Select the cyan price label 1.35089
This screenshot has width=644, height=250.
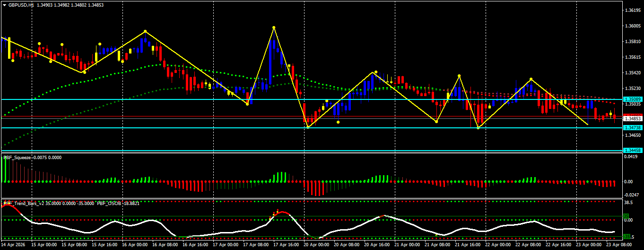pos(632,99)
